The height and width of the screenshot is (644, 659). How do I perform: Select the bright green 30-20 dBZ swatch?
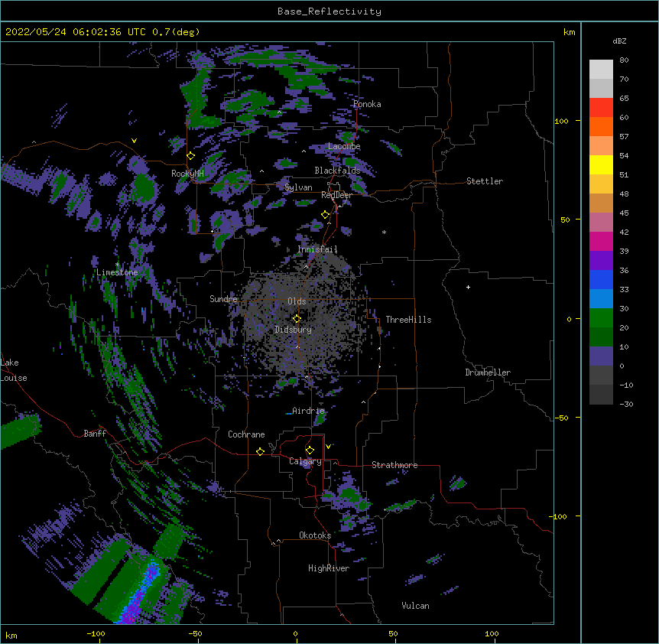tap(601, 318)
